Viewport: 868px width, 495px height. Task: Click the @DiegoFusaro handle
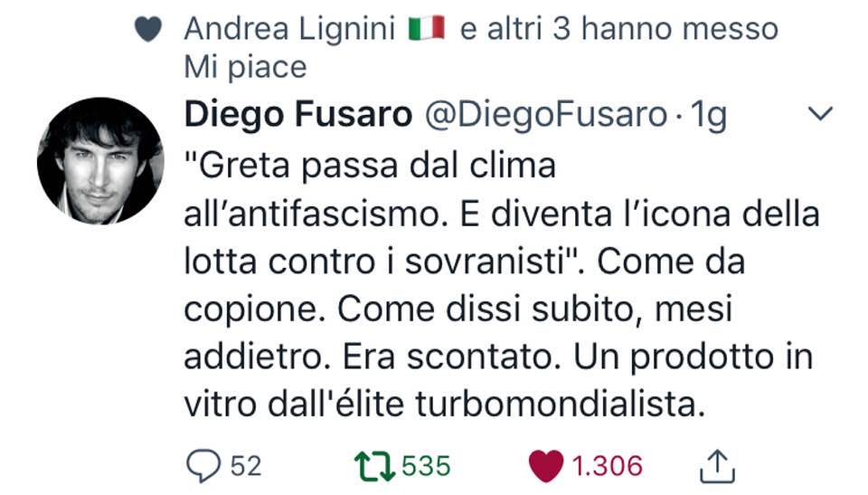(x=546, y=115)
